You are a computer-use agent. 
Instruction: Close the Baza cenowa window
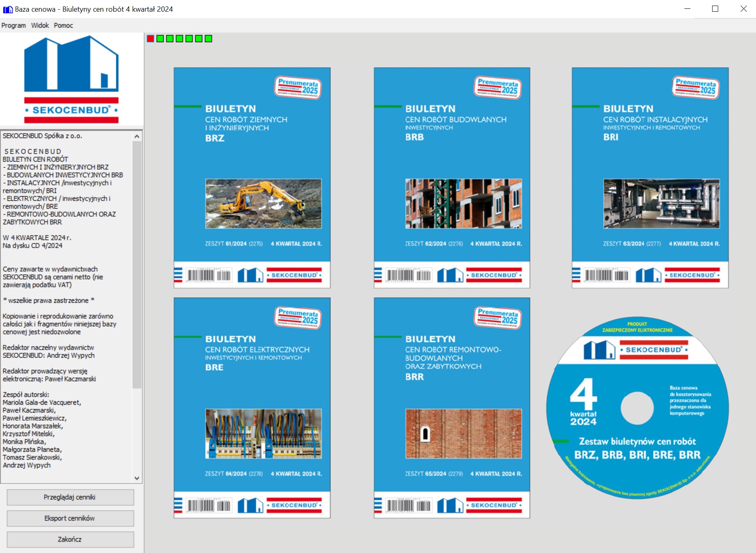pyautogui.click(x=743, y=9)
